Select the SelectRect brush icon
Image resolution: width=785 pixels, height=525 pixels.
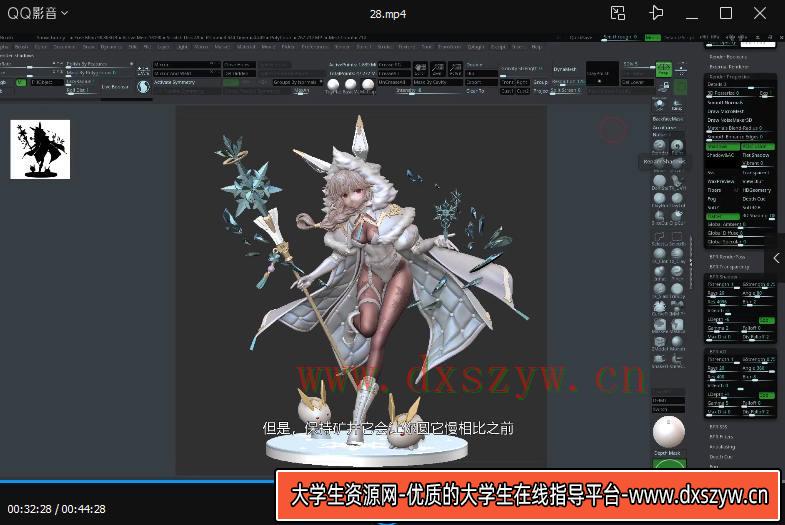tap(677, 239)
